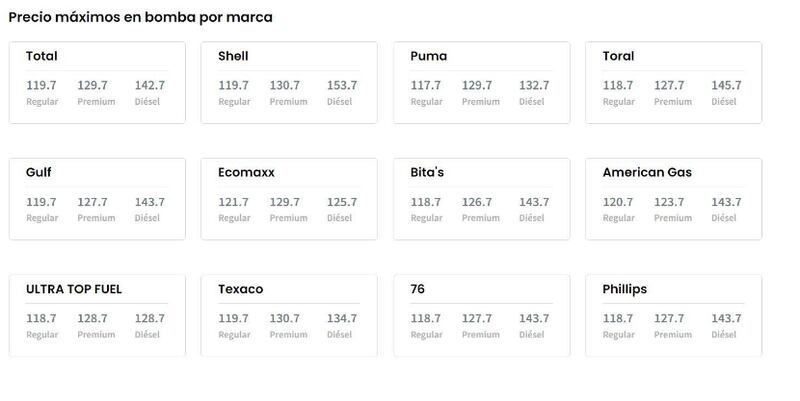Select Ecomaxx's 121.7 Regular price
The height and width of the screenshot is (401, 800).
coord(233,202)
